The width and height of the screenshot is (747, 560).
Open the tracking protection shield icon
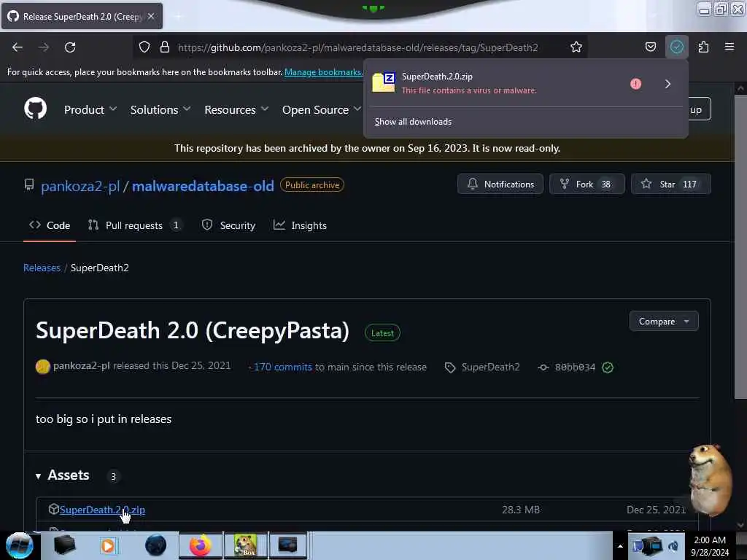click(144, 47)
